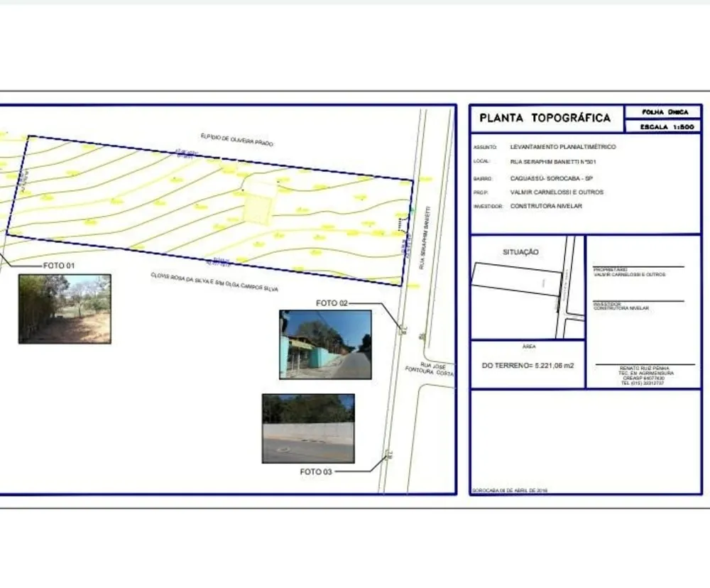
Task: Click RUA JOSÉ FONTOURA COSTA street label
Action: tap(430, 369)
